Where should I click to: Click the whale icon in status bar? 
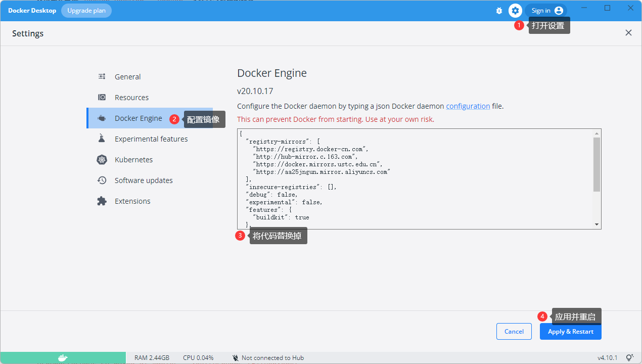63,357
